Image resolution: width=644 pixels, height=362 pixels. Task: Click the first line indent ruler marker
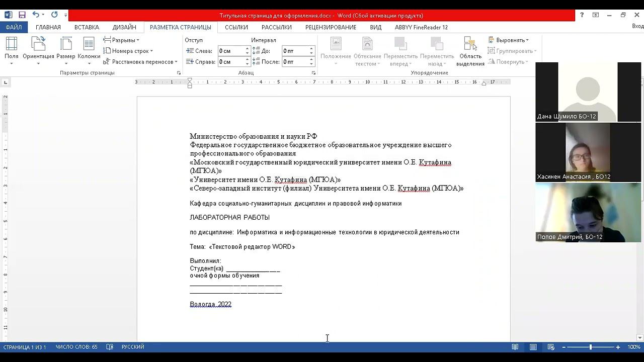pos(190,80)
